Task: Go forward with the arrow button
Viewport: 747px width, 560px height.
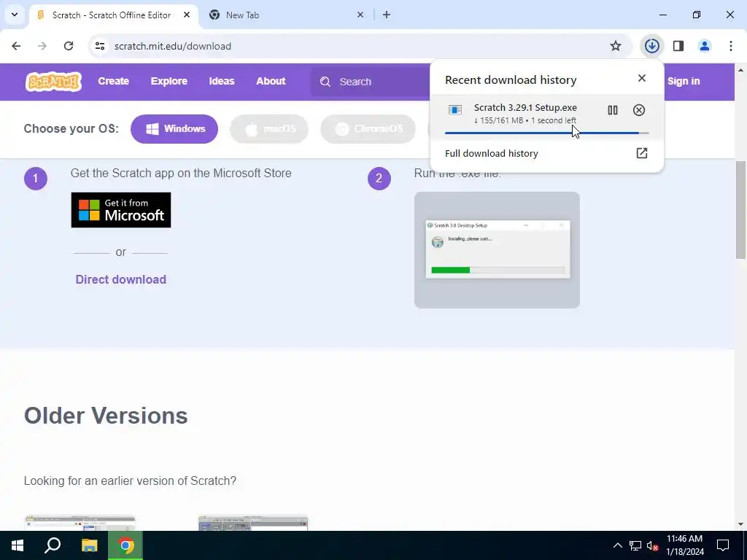Action: pyautogui.click(x=42, y=46)
